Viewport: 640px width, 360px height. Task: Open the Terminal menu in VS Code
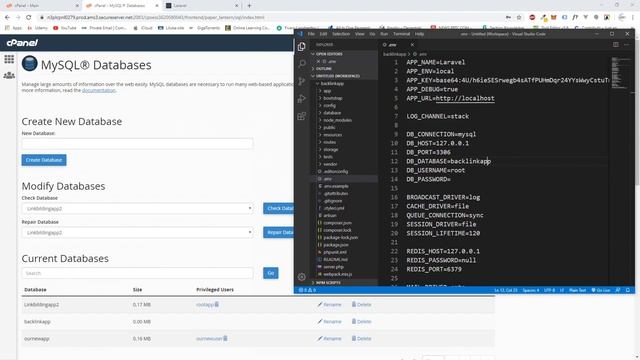click(x=401, y=34)
